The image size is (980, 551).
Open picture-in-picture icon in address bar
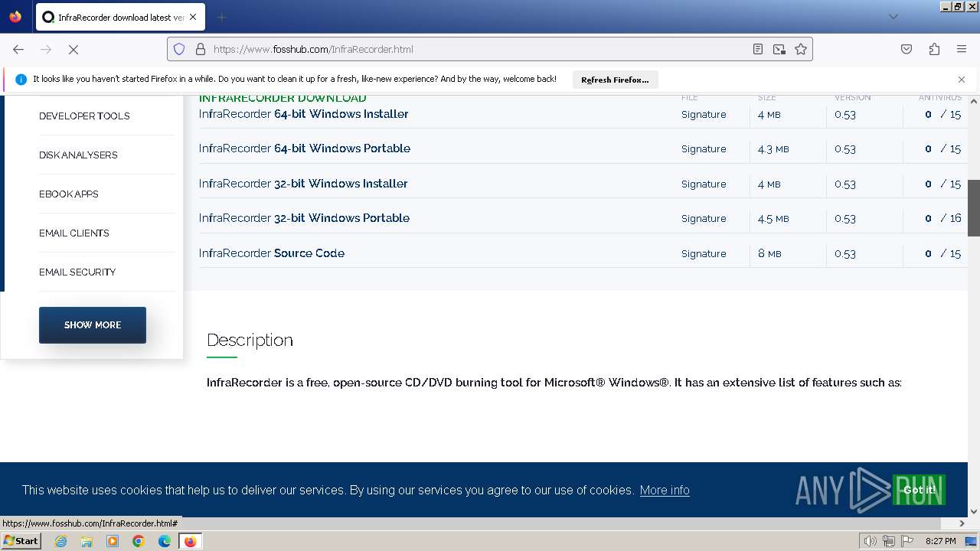coord(779,49)
